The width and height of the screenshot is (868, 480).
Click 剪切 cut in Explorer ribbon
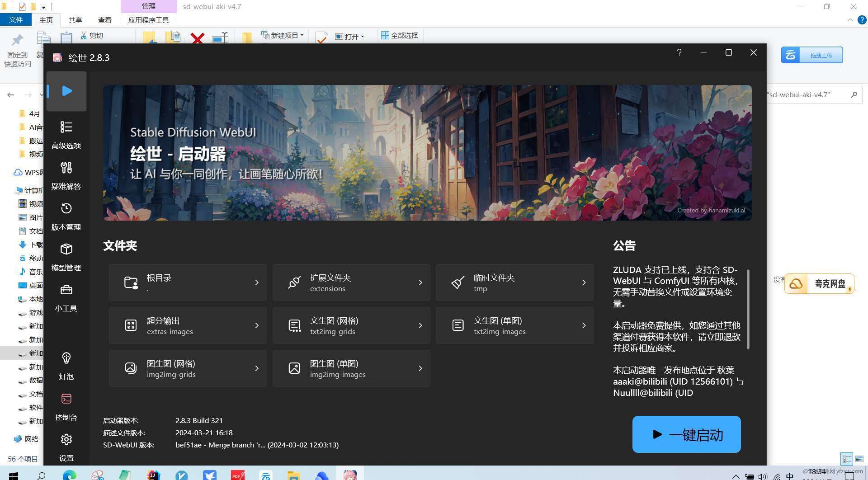pos(92,35)
